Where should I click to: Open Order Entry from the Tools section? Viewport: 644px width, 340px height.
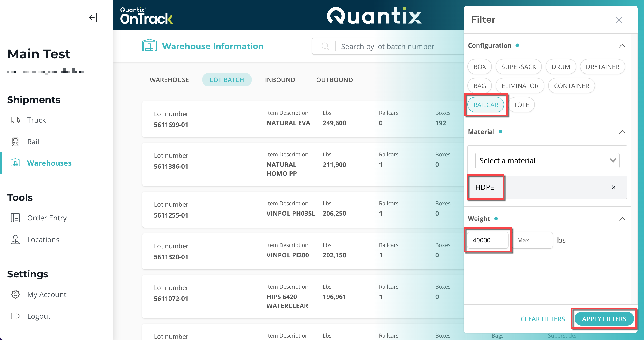(x=47, y=218)
